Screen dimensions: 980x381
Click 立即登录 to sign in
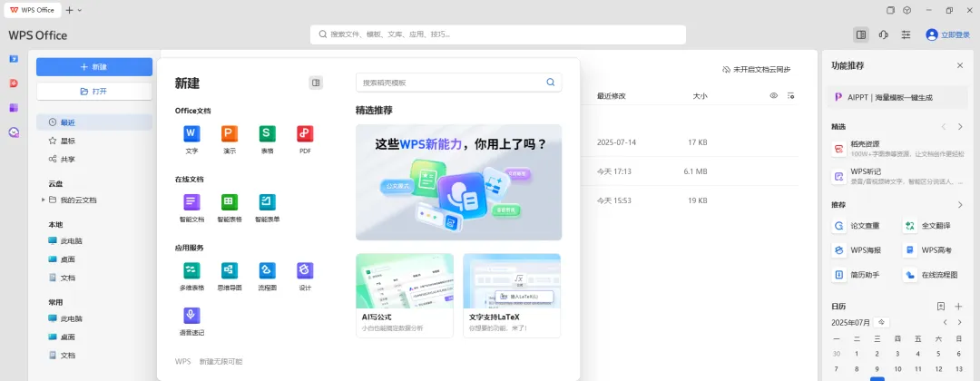coord(948,35)
